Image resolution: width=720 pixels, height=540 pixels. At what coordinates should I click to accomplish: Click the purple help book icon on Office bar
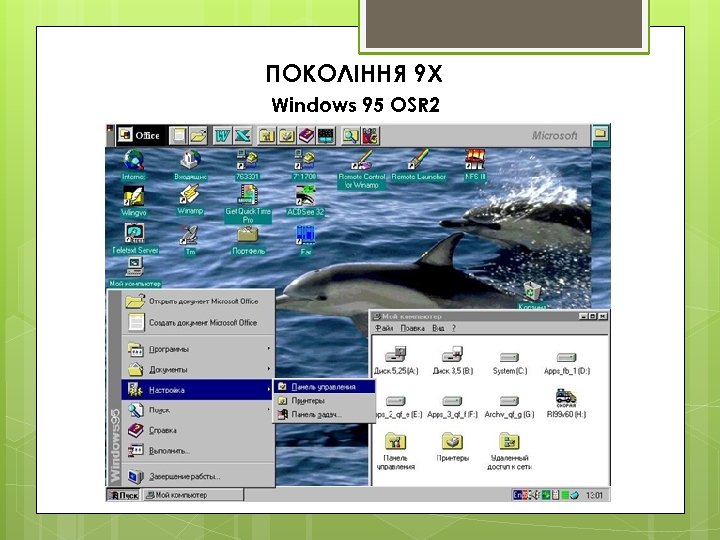pos(306,135)
